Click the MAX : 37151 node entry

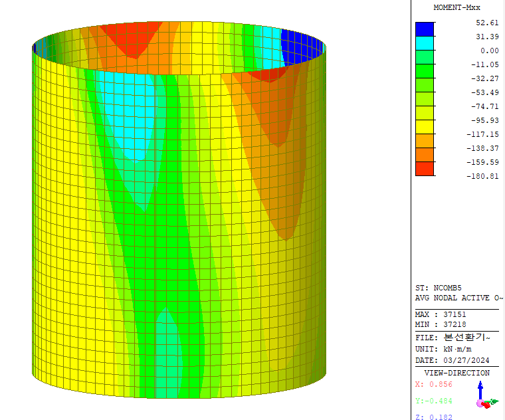click(441, 314)
